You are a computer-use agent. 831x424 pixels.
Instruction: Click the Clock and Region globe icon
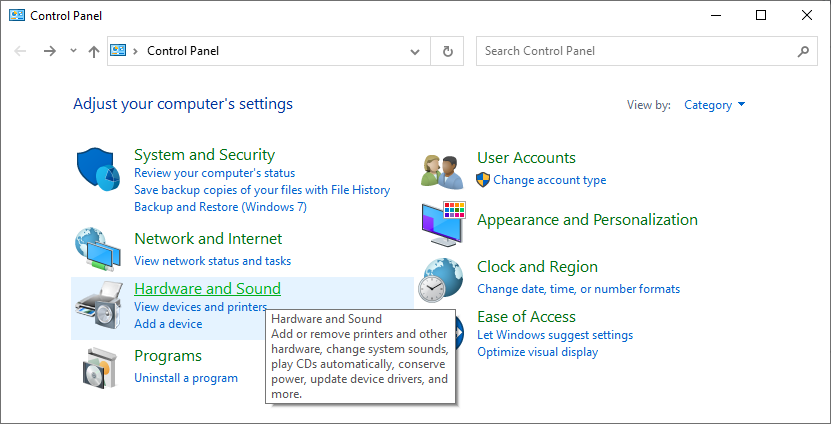440,279
